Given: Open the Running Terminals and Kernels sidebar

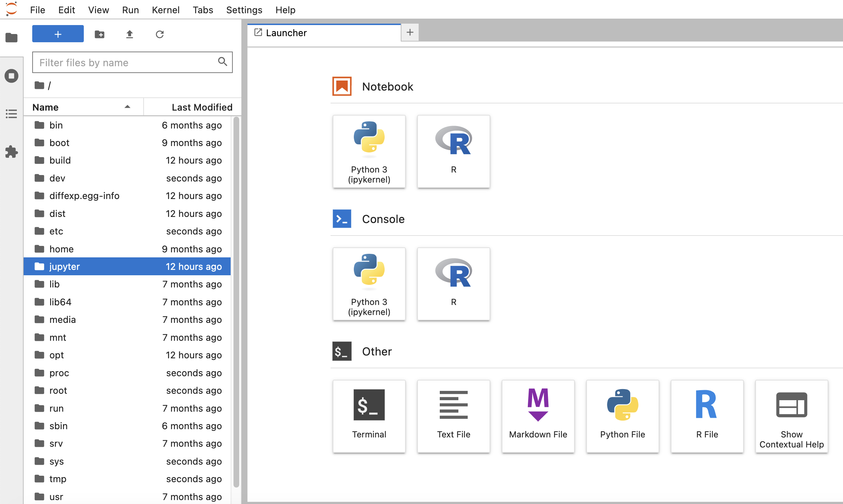Looking at the screenshot, I should [11, 76].
